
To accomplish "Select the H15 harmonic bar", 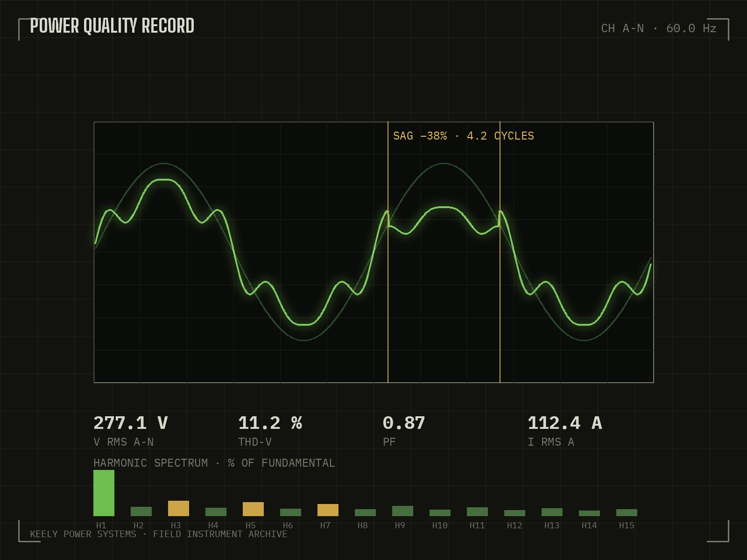I will 627,512.
